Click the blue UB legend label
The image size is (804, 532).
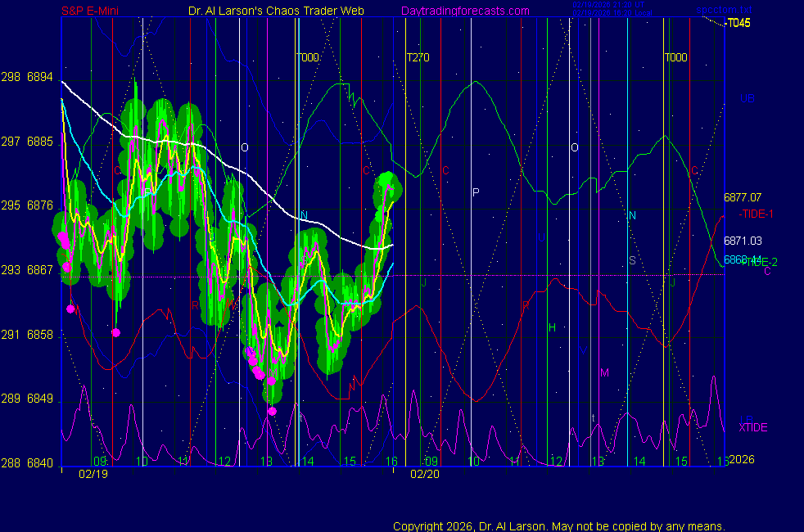pos(748,99)
